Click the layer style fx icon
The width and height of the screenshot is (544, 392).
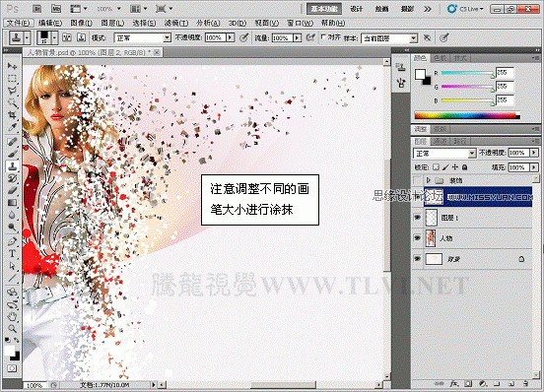click(453, 384)
